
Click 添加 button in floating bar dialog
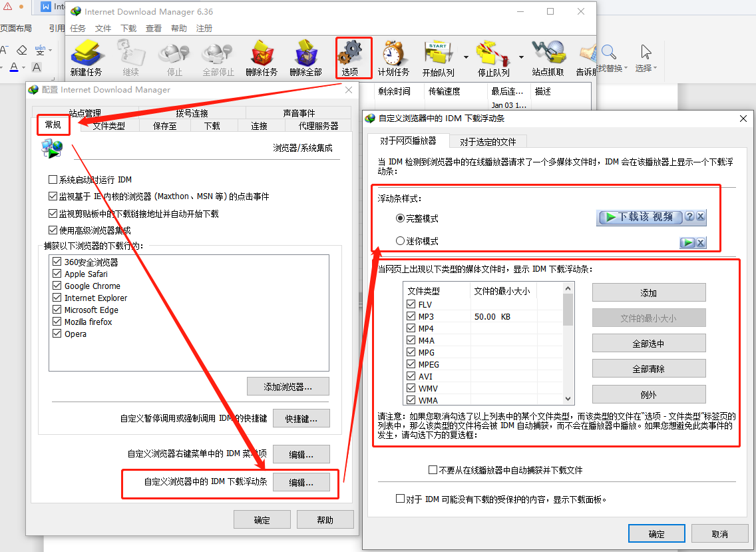648,292
